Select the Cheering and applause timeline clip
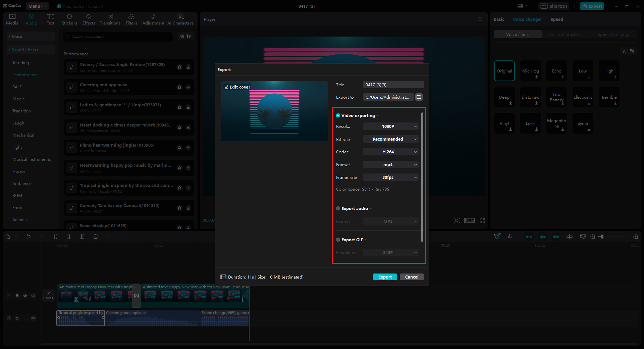Viewport: 644px width, 349px height. (x=153, y=318)
